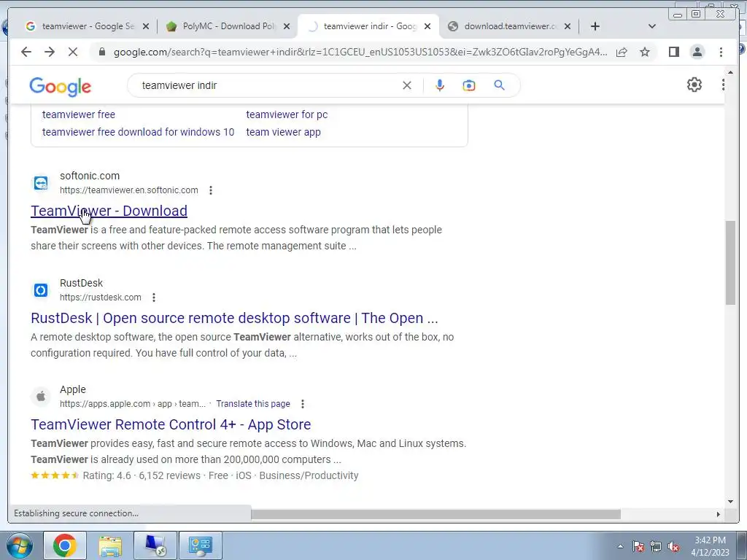Viewport: 747px width, 560px height.
Task: Open Windows Explorer from taskbar
Action: (110, 546)
